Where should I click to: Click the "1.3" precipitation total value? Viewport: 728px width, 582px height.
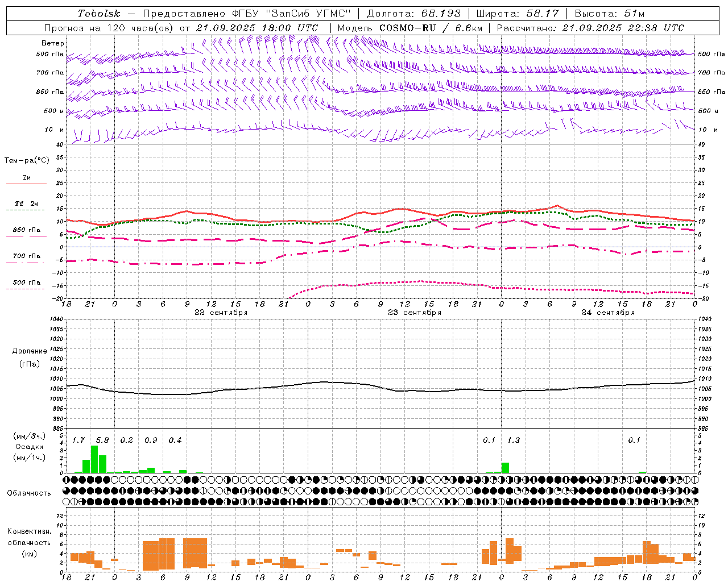click(x=513, y=440)
